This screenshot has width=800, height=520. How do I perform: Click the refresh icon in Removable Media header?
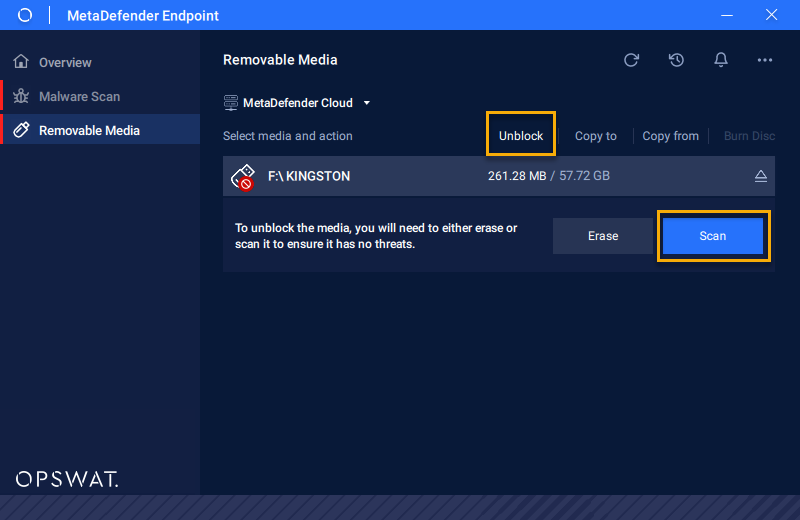point(631,60)
